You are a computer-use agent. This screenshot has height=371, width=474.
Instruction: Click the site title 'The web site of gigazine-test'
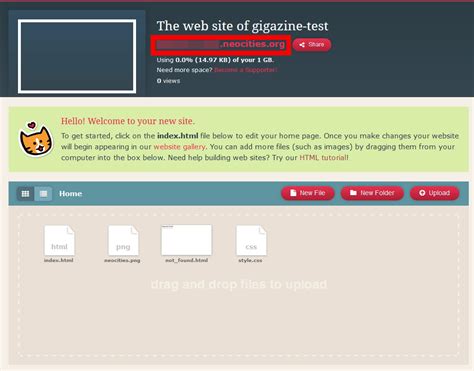pyautogui.click(x=242, y=26)
